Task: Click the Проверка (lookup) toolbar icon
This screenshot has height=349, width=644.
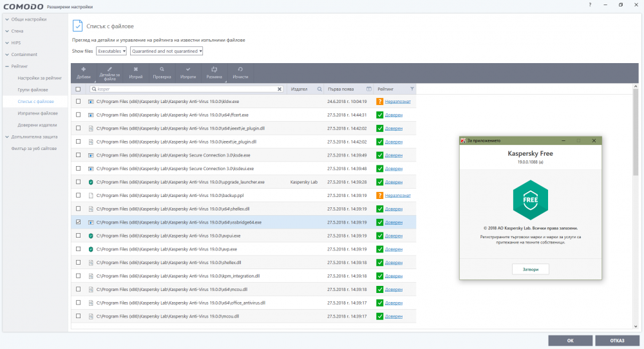Action: (x=162, y=70)
